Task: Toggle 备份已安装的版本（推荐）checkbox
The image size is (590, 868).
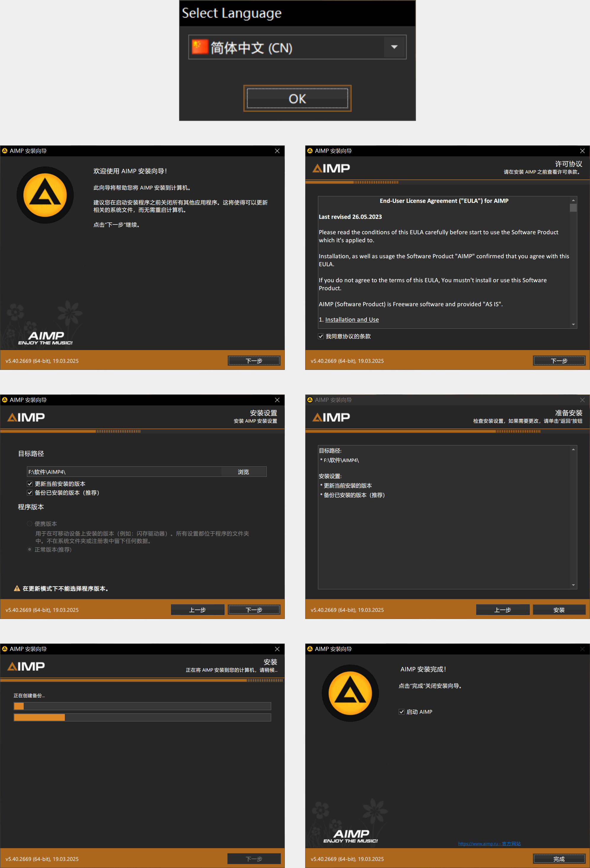Action: (x=30, y=493)
